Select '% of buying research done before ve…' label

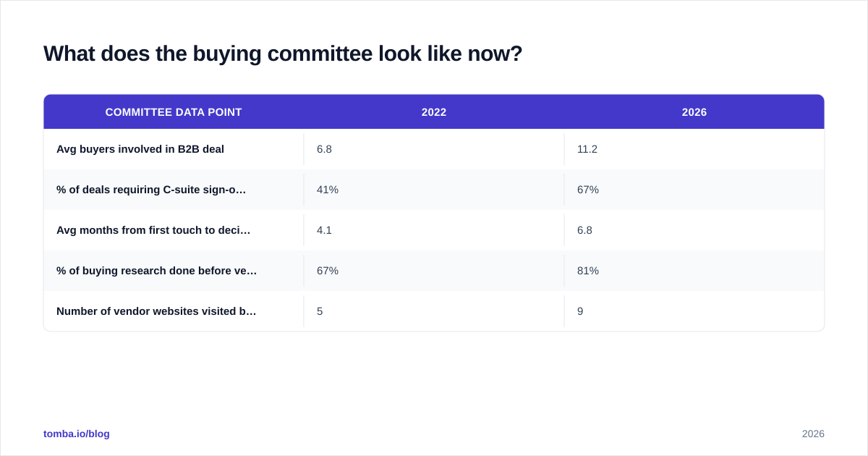[156, 271]
